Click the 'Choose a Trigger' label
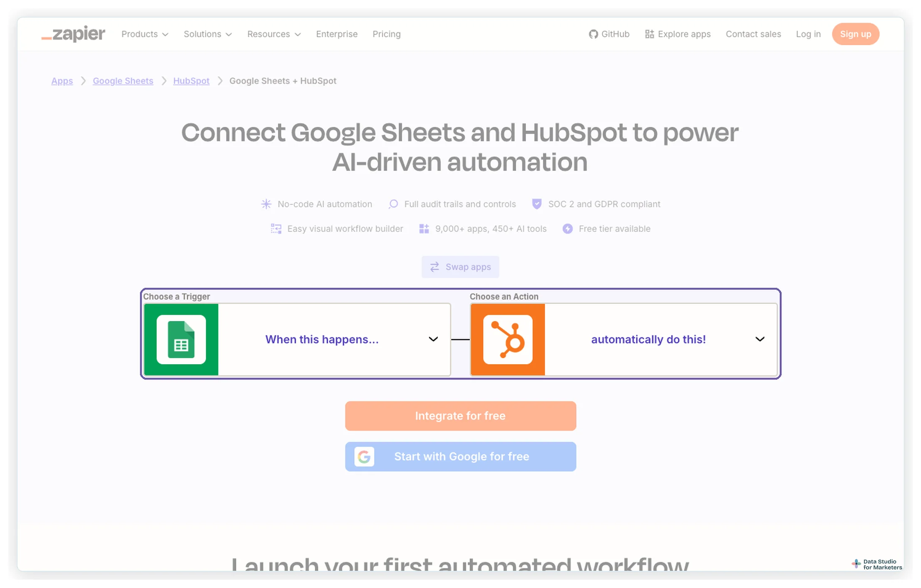This screenshot has width=921, height=588. [x=177, y=297]
